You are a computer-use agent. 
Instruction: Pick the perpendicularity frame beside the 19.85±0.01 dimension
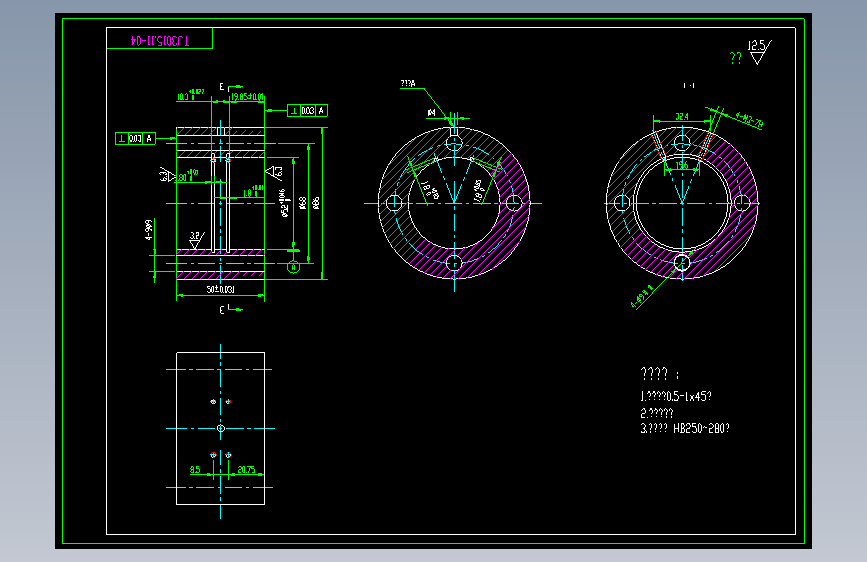point(307,111)
